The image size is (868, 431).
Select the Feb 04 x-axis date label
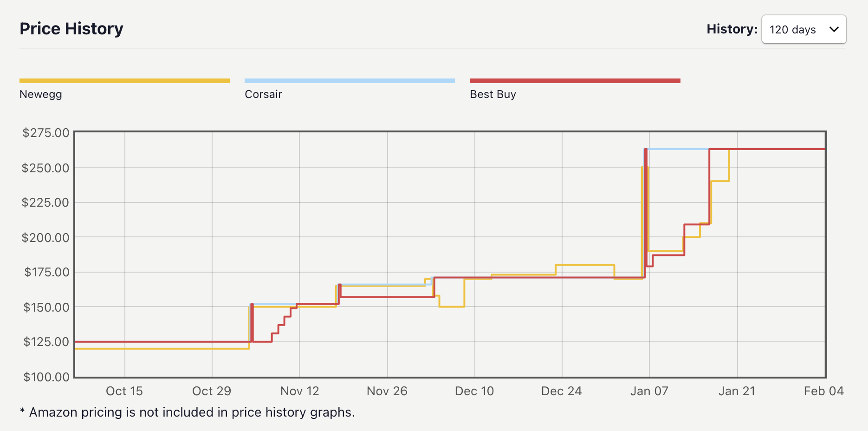point(823,391)
